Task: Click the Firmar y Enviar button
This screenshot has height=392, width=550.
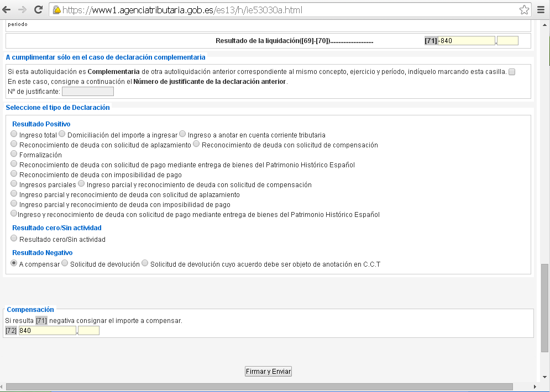Action: pyautogui.click(x=268, y=372)
